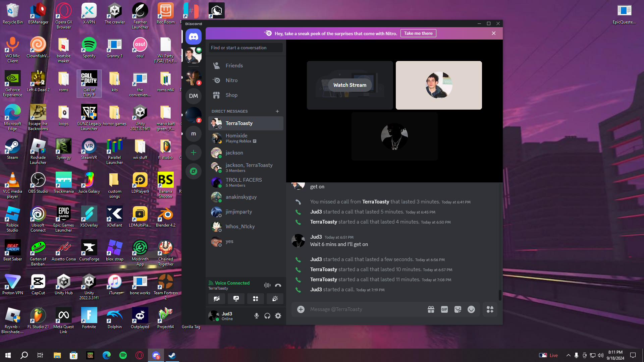
Task: Open the GIF picker
Action: (x=444, y=309)
